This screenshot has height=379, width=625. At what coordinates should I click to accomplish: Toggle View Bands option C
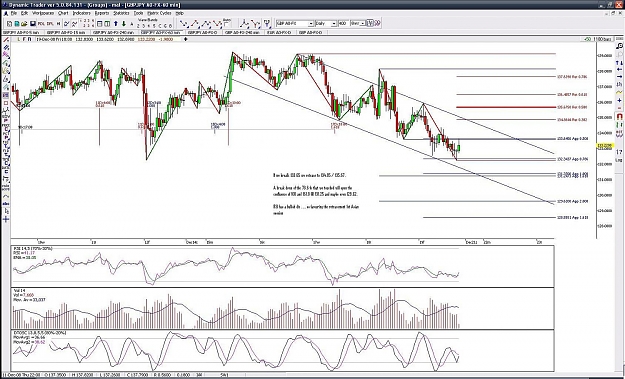(x=159, y=26)
